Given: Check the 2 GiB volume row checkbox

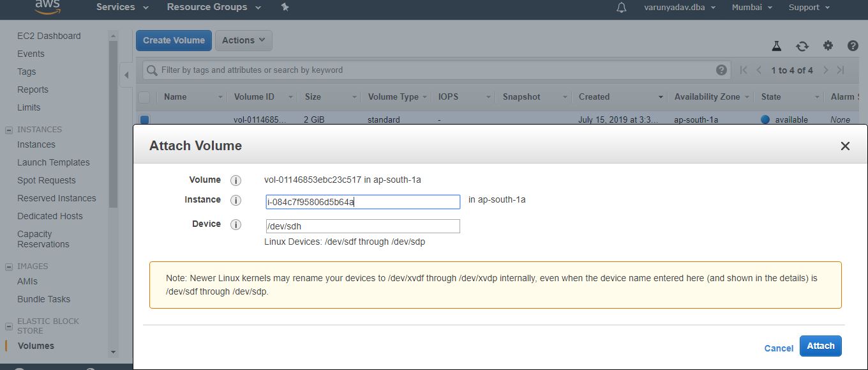Looking at the screenshot, I should 144,119.
